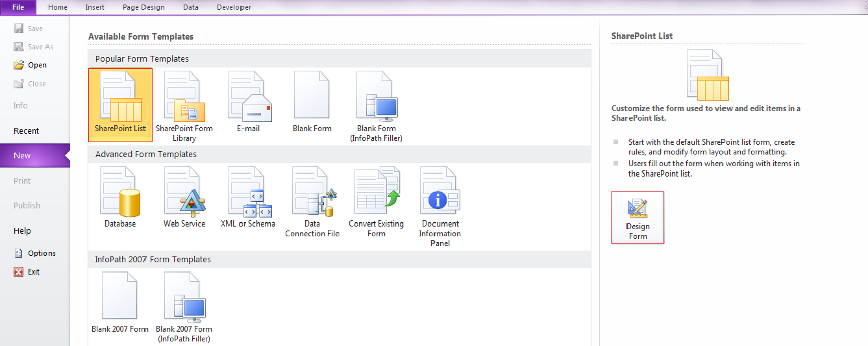Select Blank Form (InfoPath Filler) template

[377, 106]
